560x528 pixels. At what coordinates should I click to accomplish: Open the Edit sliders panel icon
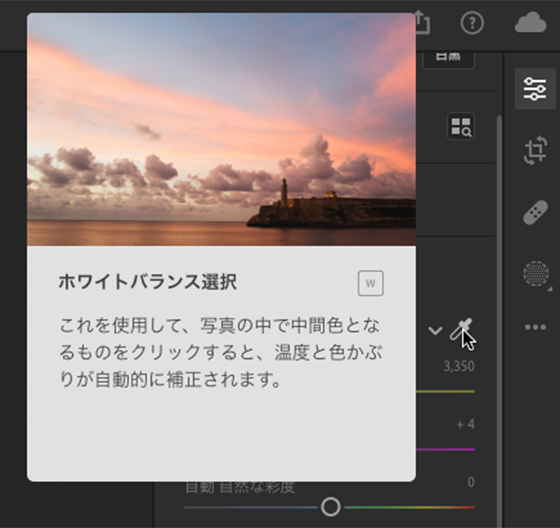click(535, 89)
